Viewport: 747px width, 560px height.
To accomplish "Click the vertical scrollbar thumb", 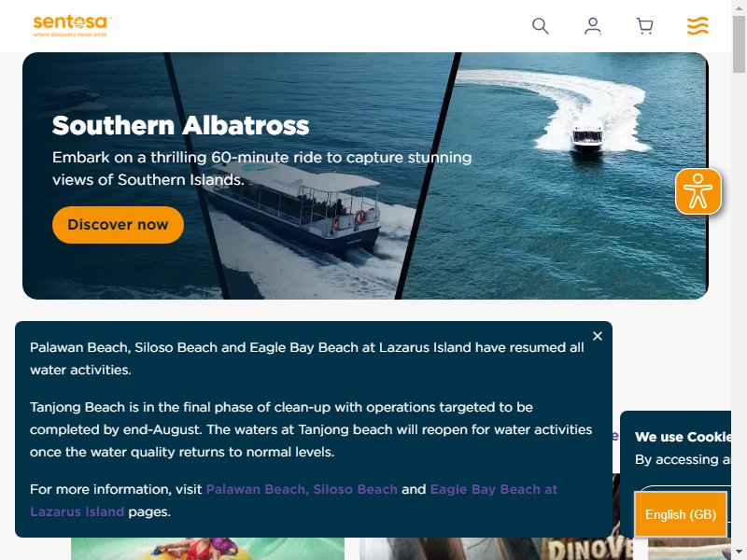I will click(x=739, y=44).
